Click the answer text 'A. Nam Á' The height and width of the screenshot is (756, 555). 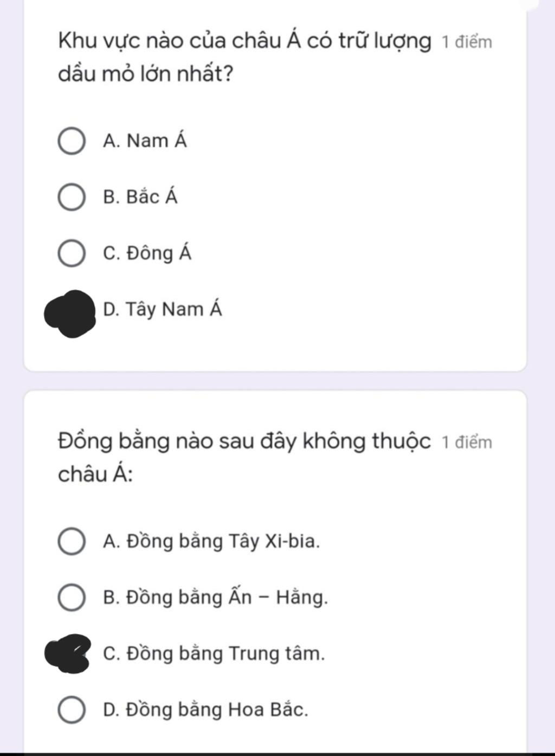pyautogui.click(x=145, y=140)
